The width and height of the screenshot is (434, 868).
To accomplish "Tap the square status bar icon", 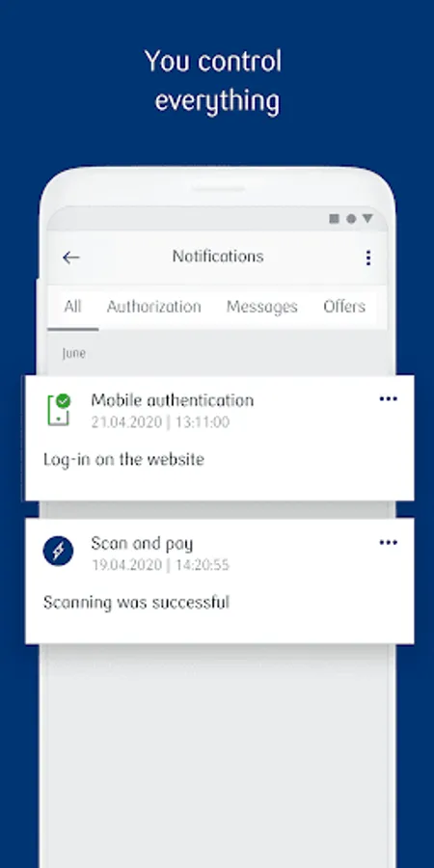I will point(334,219).
